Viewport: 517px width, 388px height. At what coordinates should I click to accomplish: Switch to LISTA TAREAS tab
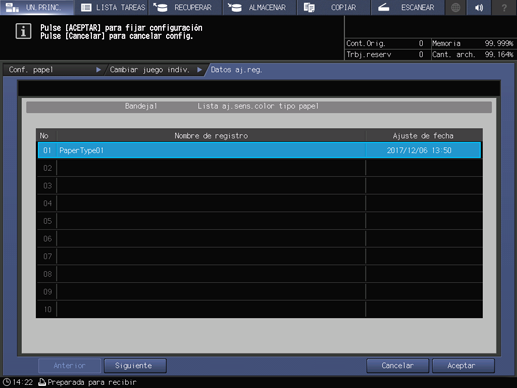(112, 7)
